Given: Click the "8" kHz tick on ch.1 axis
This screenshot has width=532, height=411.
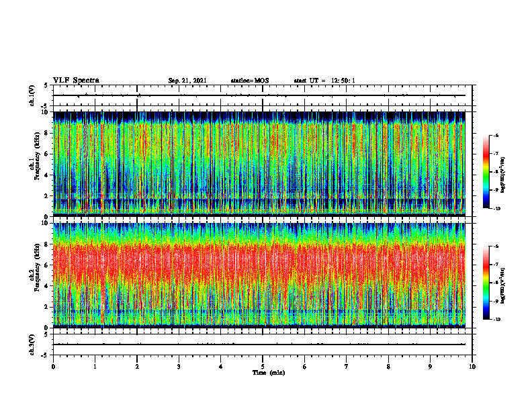Looking at the screenshot, I should point(46,133).
